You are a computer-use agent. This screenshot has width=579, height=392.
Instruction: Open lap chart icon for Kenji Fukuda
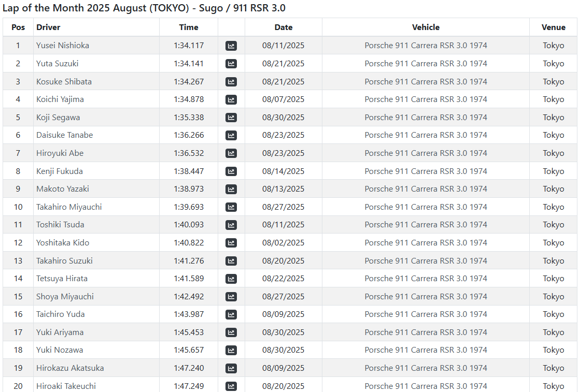click(231, 171)
